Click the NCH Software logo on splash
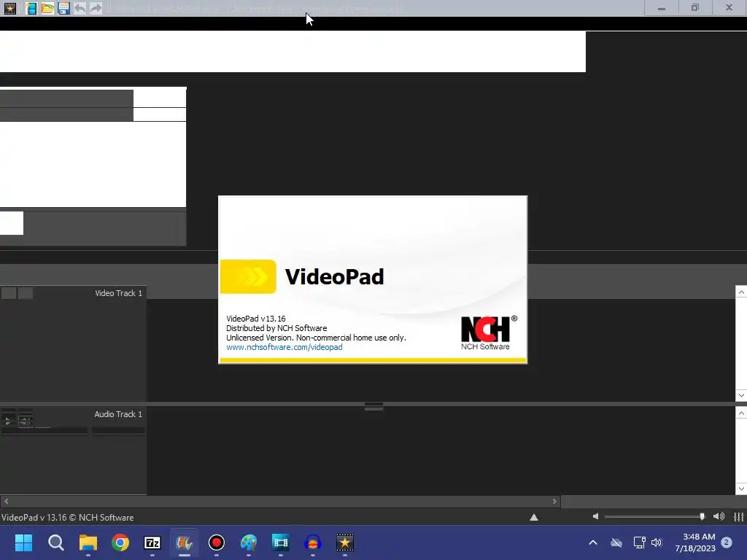Image resolution: width=747 pixels, height=560 pixels. [488, 332]
